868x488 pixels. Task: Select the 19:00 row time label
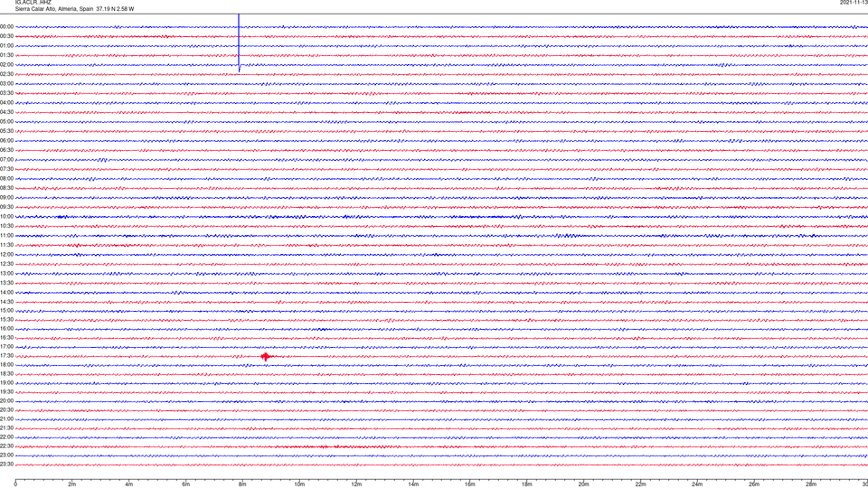(6, 382)
